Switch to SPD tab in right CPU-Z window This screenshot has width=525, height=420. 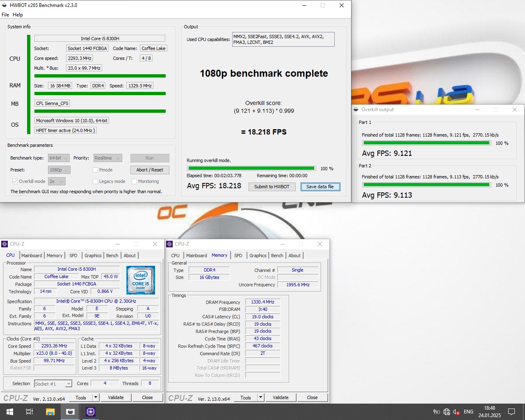[x=238, y=256]
